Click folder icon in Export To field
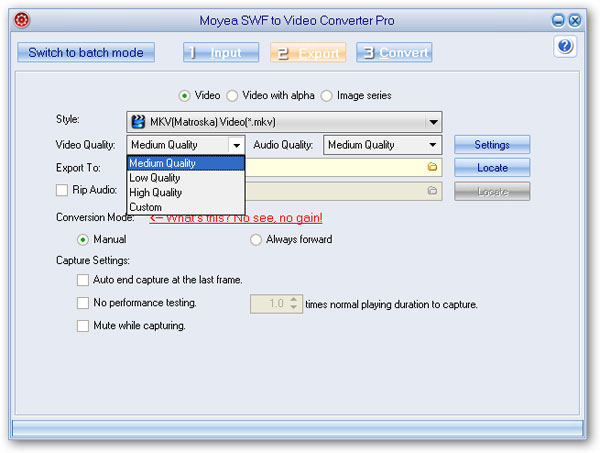This screenshot has width=600, height=453. 432,167
